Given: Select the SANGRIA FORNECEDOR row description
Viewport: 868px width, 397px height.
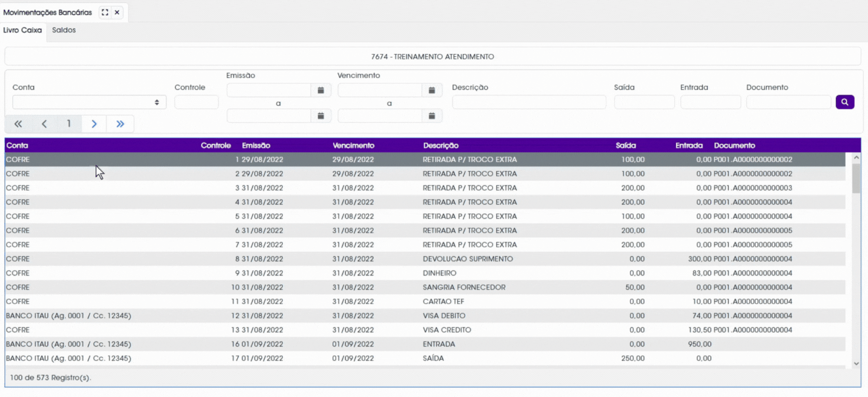Looking at the screenshot, I should [x=464, y=287].
